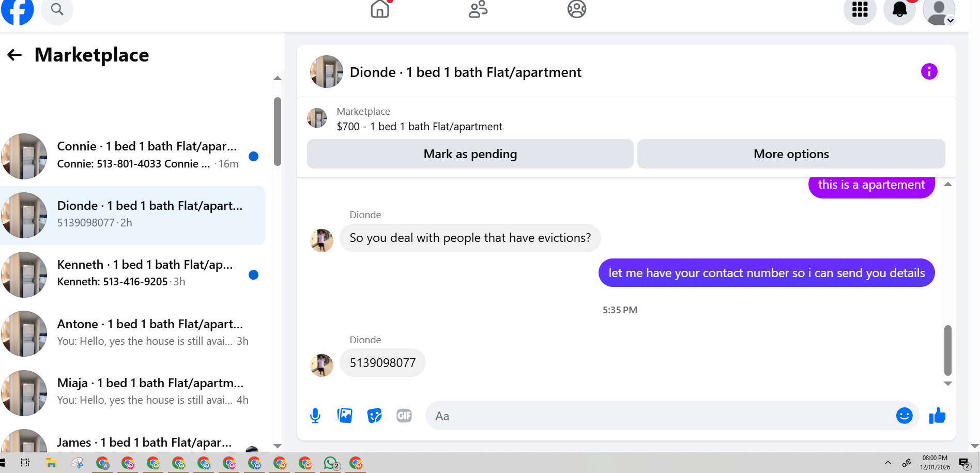The height and width of the screenshot is (473, 980).
Task: Open the Groups icon in top navigation
Action: (576, 9)
